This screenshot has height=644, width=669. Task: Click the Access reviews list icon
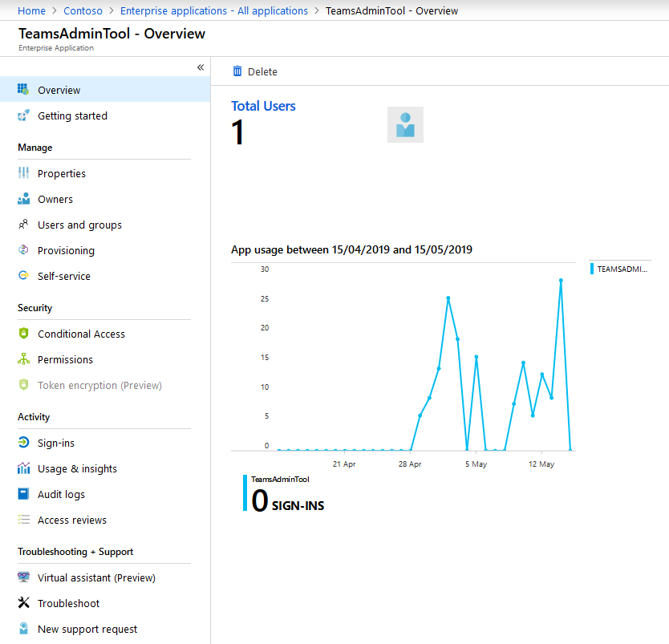tap(23, 520)
